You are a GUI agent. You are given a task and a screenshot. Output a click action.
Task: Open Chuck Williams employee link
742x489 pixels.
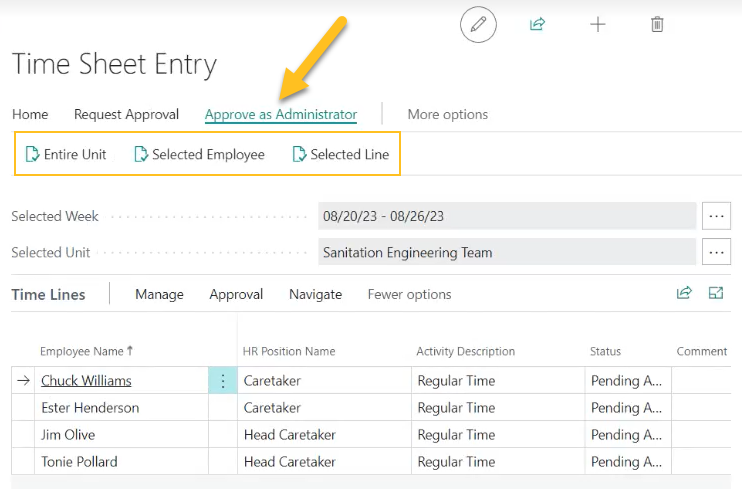(86, 381)
